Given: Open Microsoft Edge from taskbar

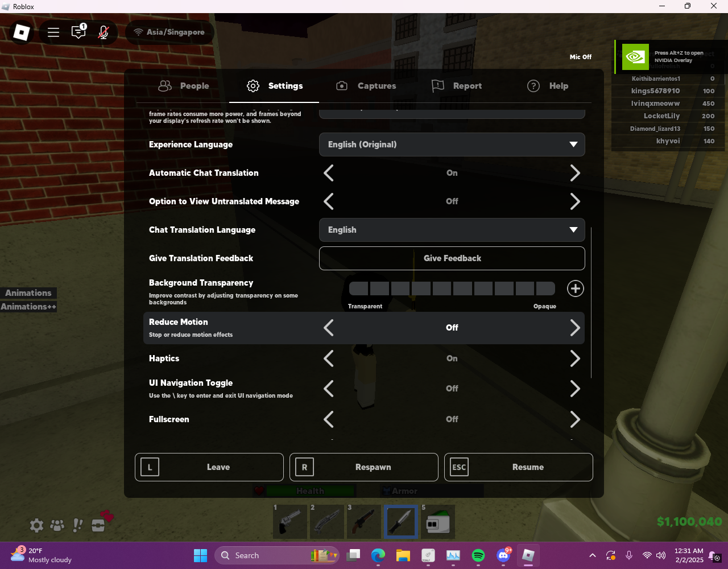Looking at the screenshot, I should coord(378,555).
